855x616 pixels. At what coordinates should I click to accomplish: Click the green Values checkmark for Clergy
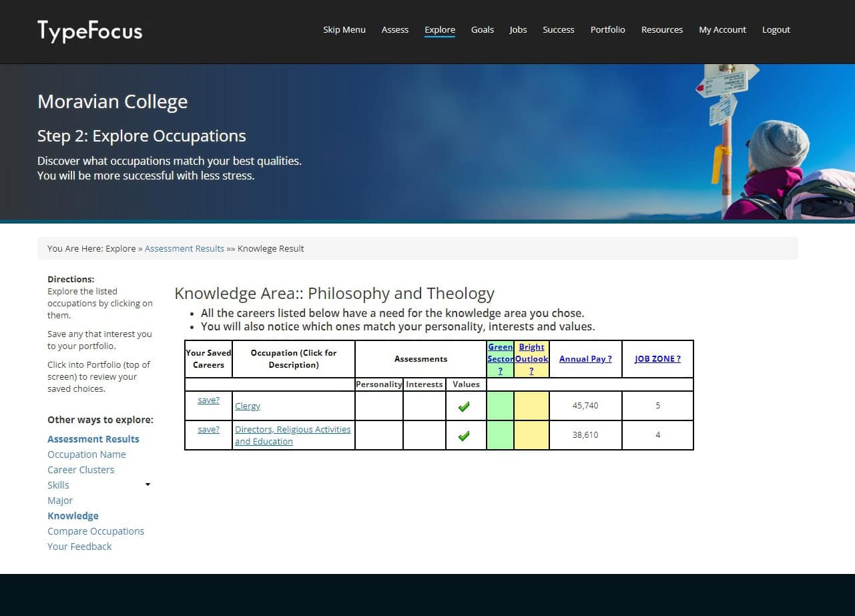[464, 406]
